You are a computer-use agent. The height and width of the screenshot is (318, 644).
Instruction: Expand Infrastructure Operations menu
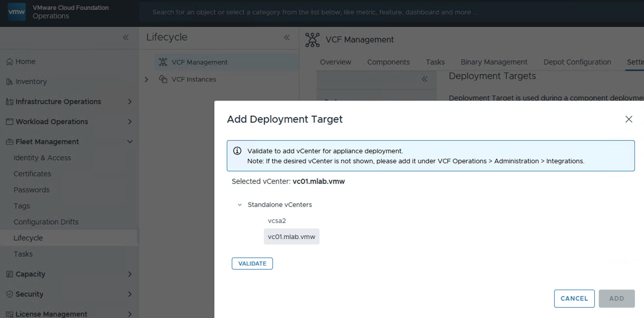tap(130, 102)
